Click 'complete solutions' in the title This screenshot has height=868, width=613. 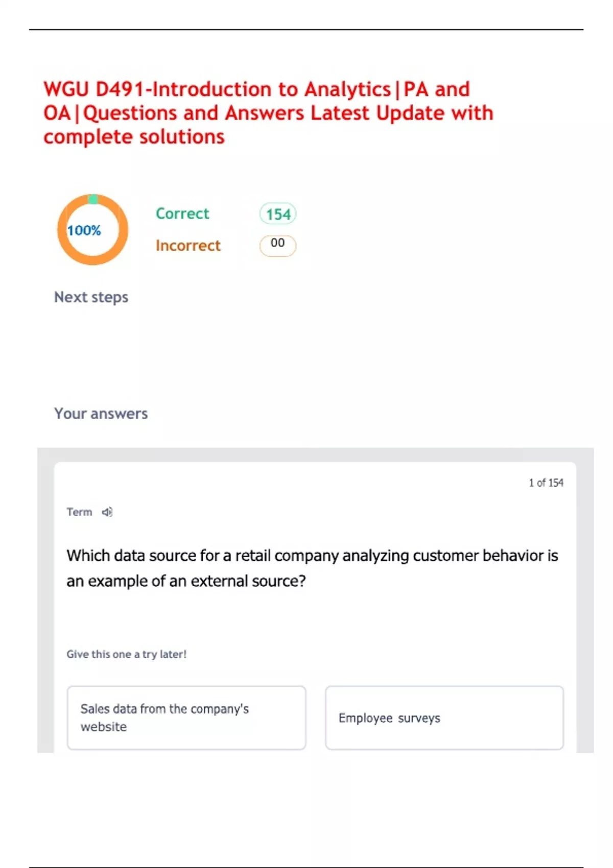(134, 137)
